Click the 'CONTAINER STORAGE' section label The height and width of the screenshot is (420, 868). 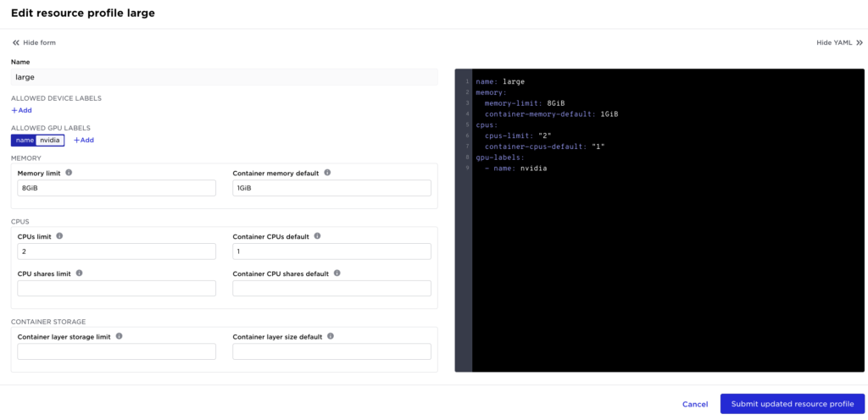point(48,322)
